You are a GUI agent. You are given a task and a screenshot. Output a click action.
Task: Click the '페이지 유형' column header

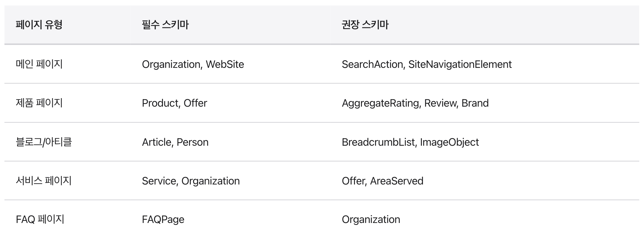click(x=39, y=25)
